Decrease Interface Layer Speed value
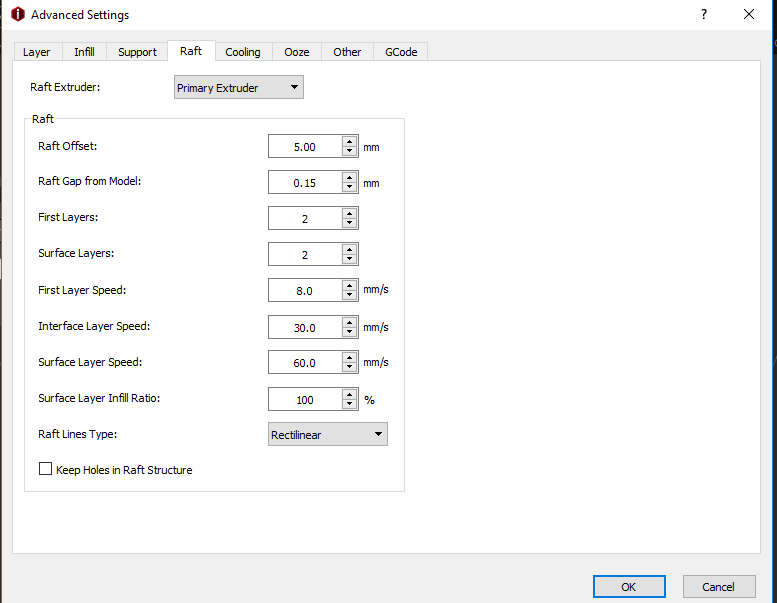 point(350,332)
